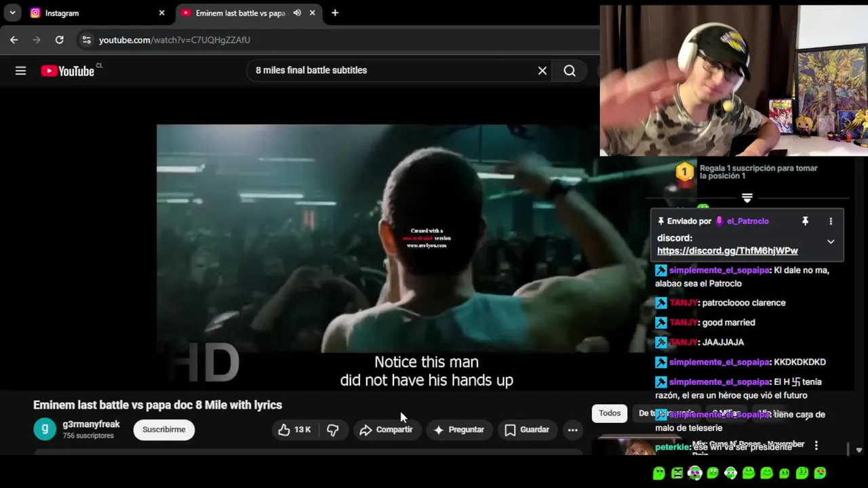Open pinned message options menu
The image size is (868, 488).
tap(831, 221)
